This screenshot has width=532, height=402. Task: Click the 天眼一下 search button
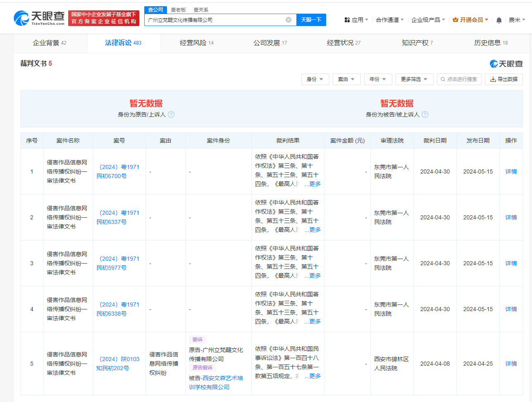[x=311, y=19]
